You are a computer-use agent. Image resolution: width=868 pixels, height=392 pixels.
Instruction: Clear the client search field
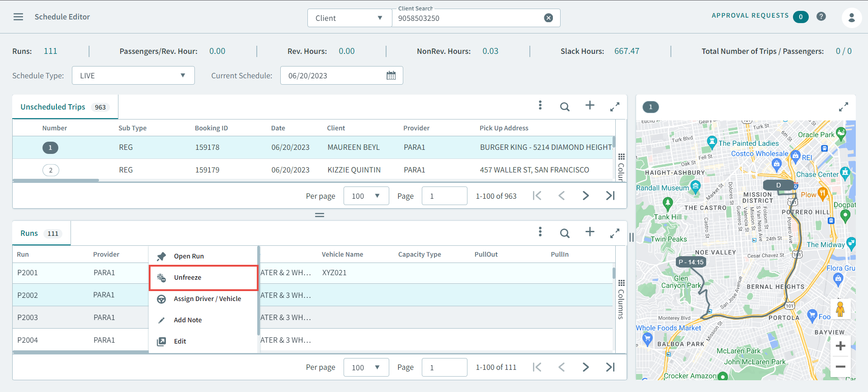tap(548, 18)
